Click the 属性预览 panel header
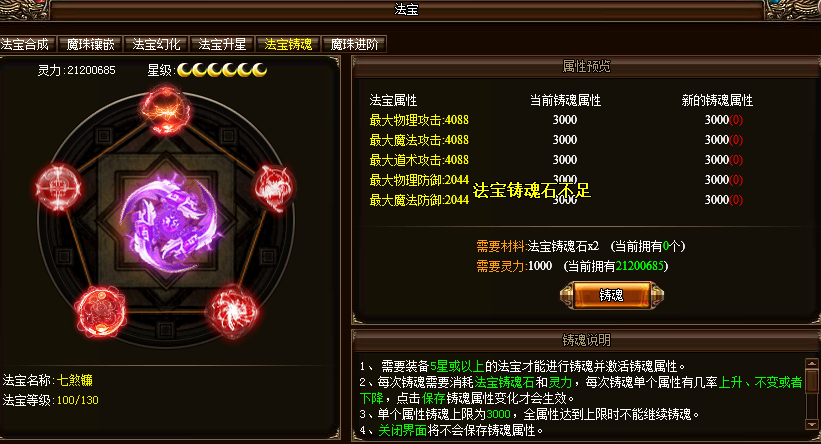Image resolution: width=821 pixels, height=444 pixels. point(586,66)
